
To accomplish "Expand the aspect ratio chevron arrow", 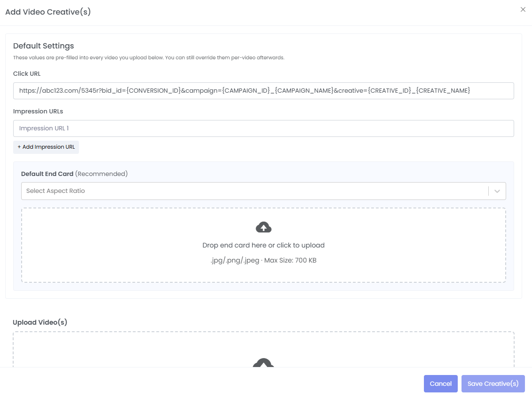I will pyautogui.click(x=497, y=191).
